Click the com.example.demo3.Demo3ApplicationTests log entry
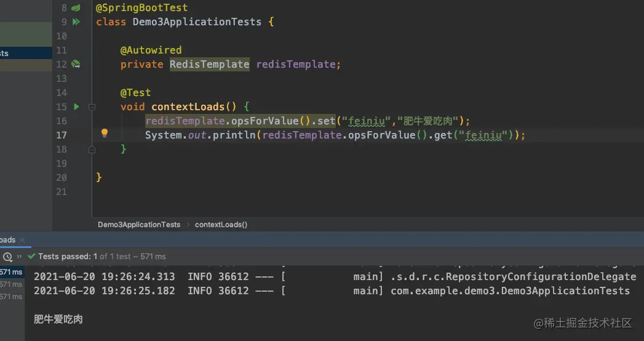Screen dimensions: 644x341 [510, 291]
